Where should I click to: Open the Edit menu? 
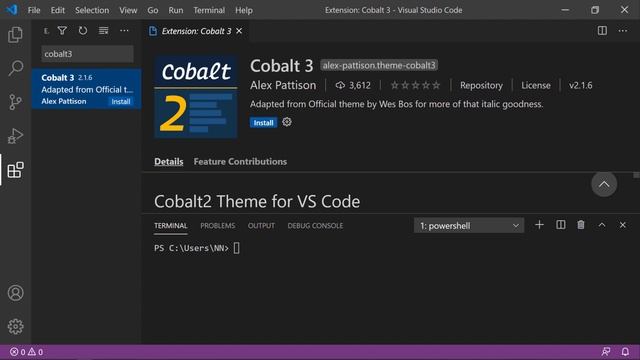tap(58, 10)
